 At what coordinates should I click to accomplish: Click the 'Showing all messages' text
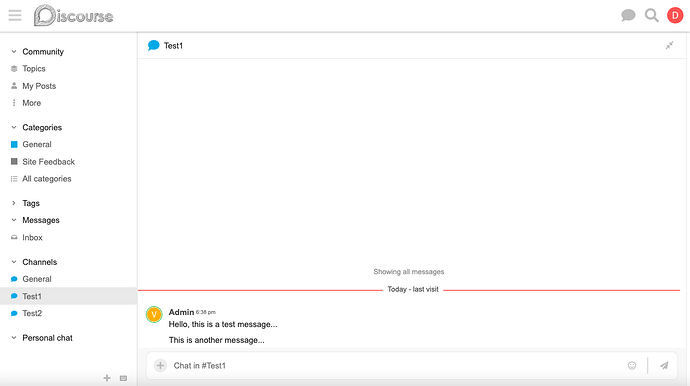click(x=409, y=272)
